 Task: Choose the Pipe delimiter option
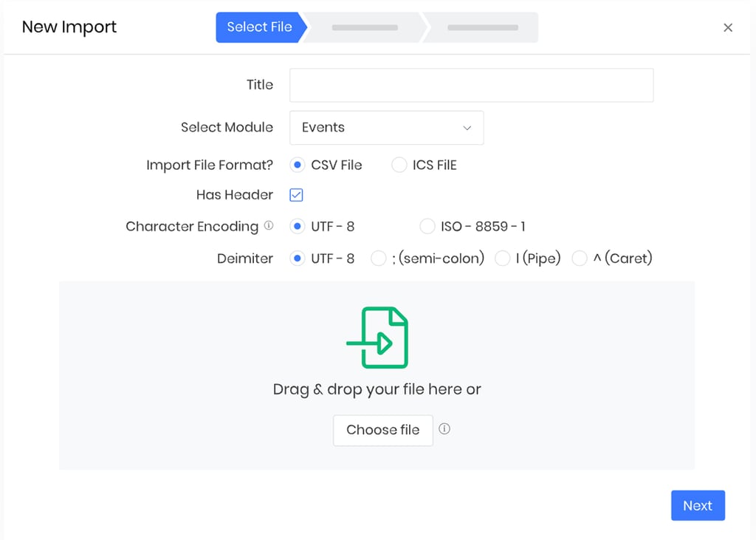503,258
